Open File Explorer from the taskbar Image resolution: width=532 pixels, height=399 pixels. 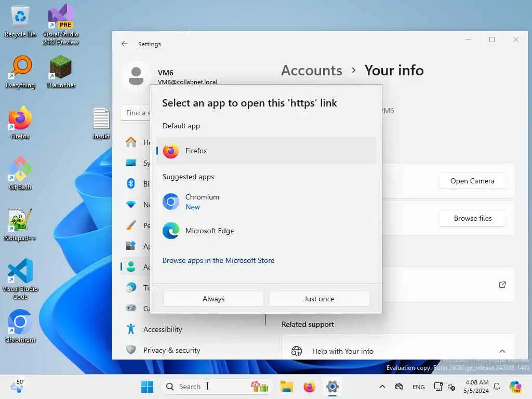[x=287, y=387]
